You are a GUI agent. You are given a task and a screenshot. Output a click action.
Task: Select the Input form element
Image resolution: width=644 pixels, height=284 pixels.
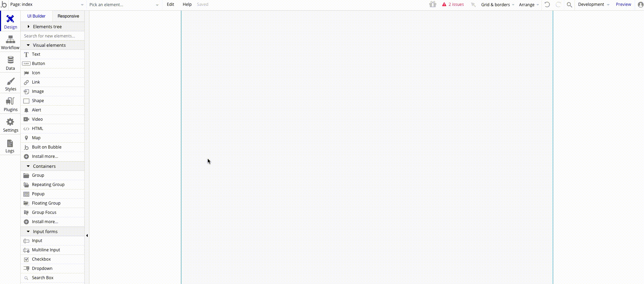pos(53,241)
